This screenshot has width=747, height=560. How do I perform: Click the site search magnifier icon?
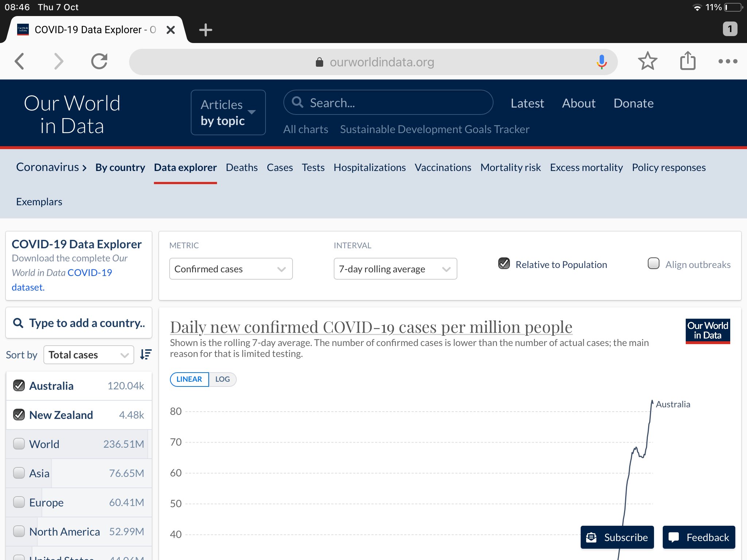pos(298,102)
